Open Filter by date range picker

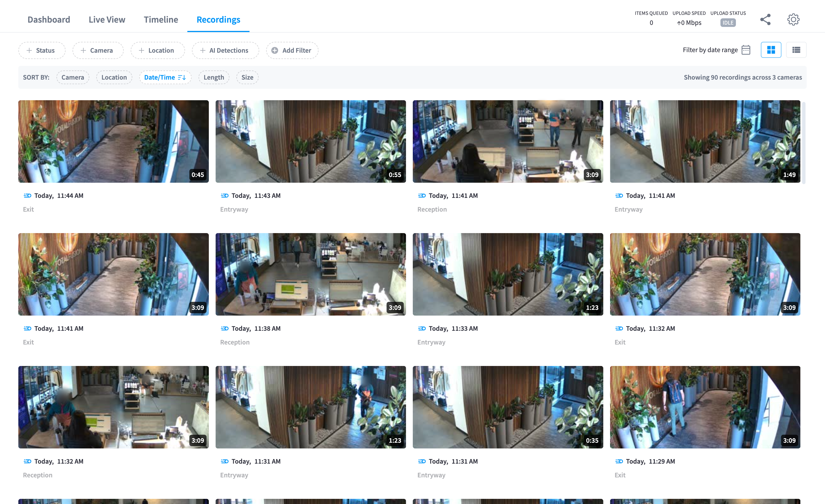[716, 50]
